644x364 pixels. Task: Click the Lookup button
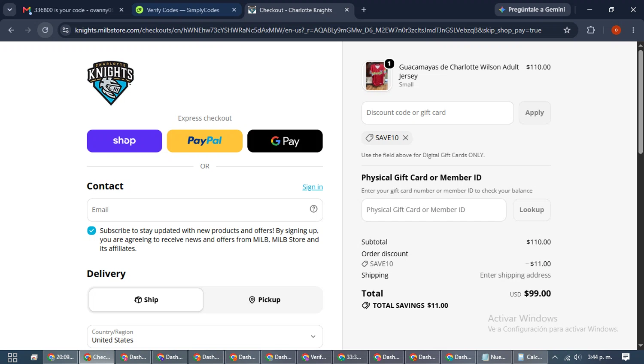[532, 210]
